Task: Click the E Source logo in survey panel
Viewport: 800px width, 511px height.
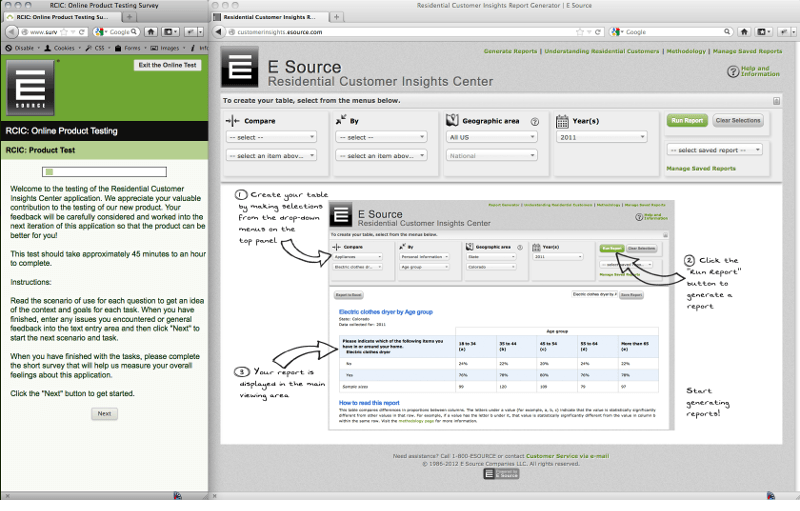Action: tap(30, 88)
